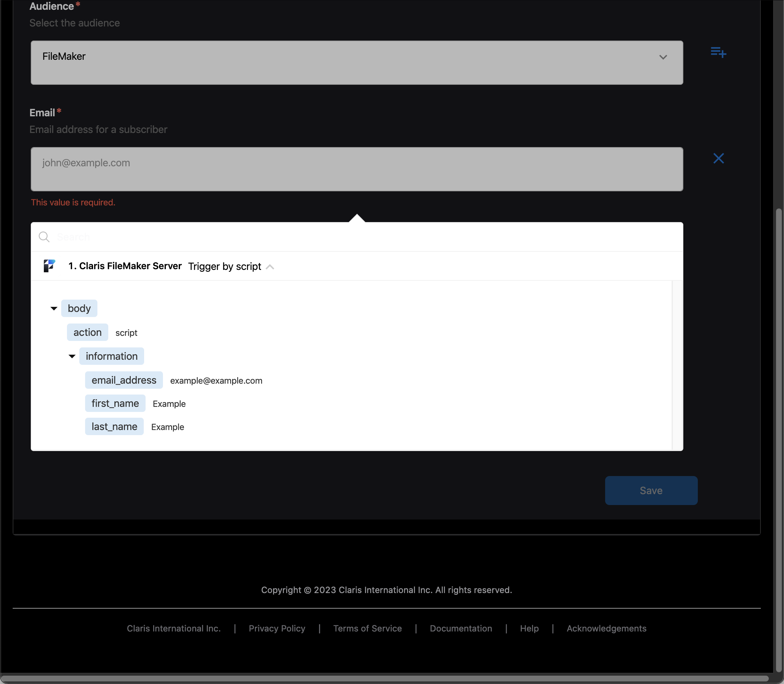Viewport: 784px width, 684px height.
Task: Click the magnifier icon in the search bar
Action: point(44,237)
